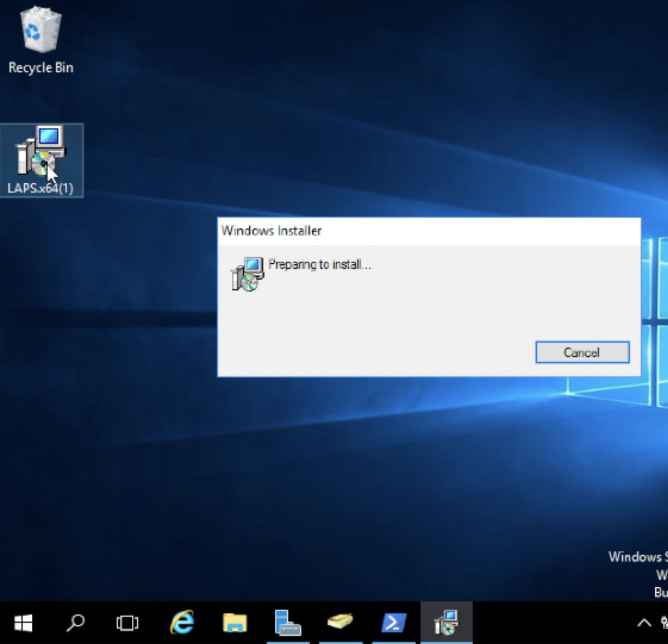
Task: Expand the hidden system tray icons chevron
Action: [644, 623]
